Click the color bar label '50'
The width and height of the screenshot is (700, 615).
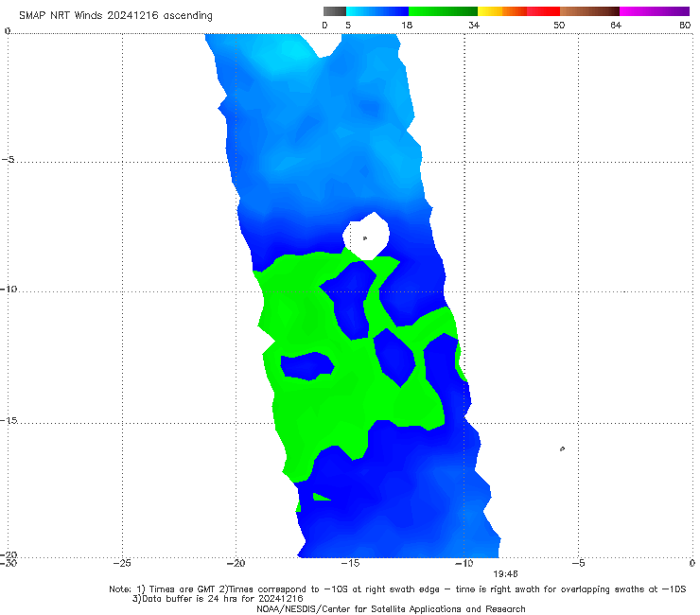point(559,25)
